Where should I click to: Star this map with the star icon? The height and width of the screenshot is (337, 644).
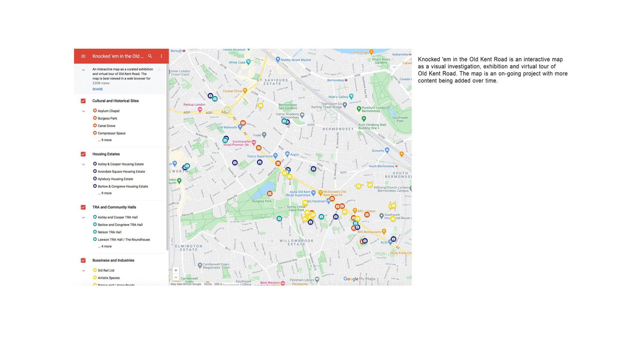coord(159,69)
